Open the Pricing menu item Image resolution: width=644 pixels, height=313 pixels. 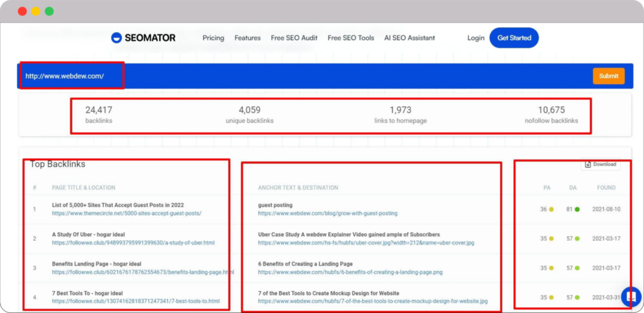point(213,38)
